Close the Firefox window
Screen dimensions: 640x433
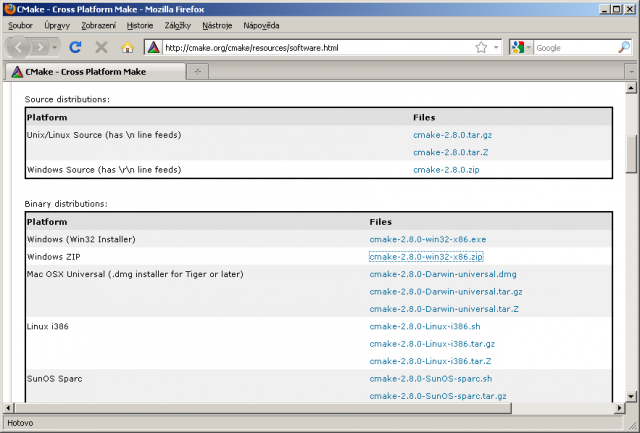[x=630, y=9]
